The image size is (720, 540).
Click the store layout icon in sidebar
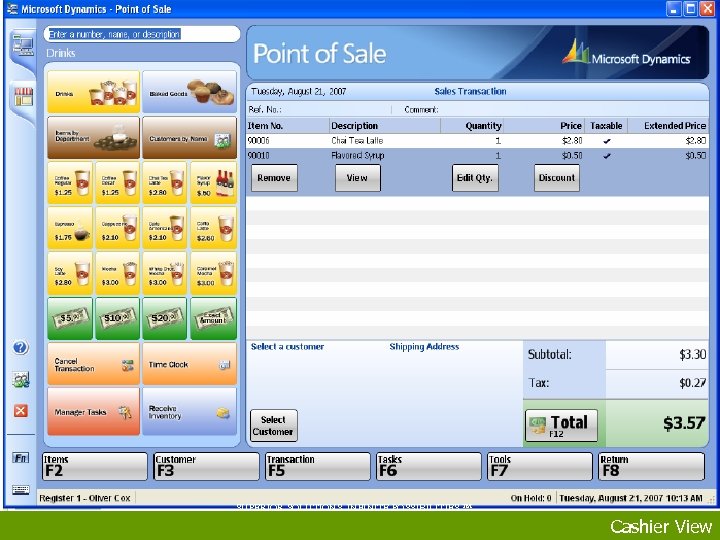23,97
